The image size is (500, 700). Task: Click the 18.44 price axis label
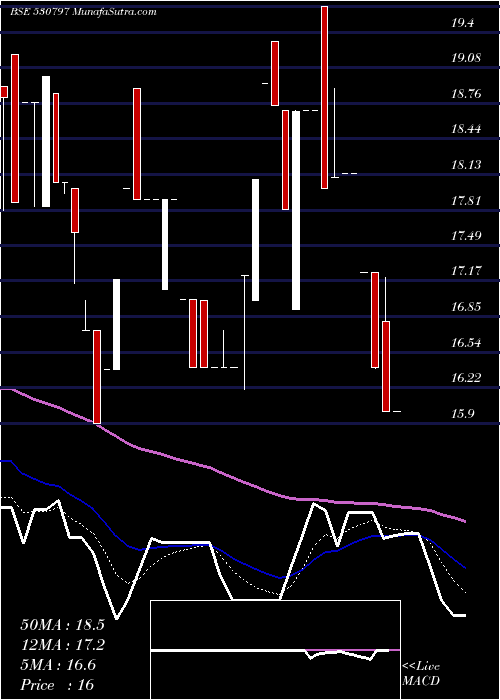[x=466, y=129]
